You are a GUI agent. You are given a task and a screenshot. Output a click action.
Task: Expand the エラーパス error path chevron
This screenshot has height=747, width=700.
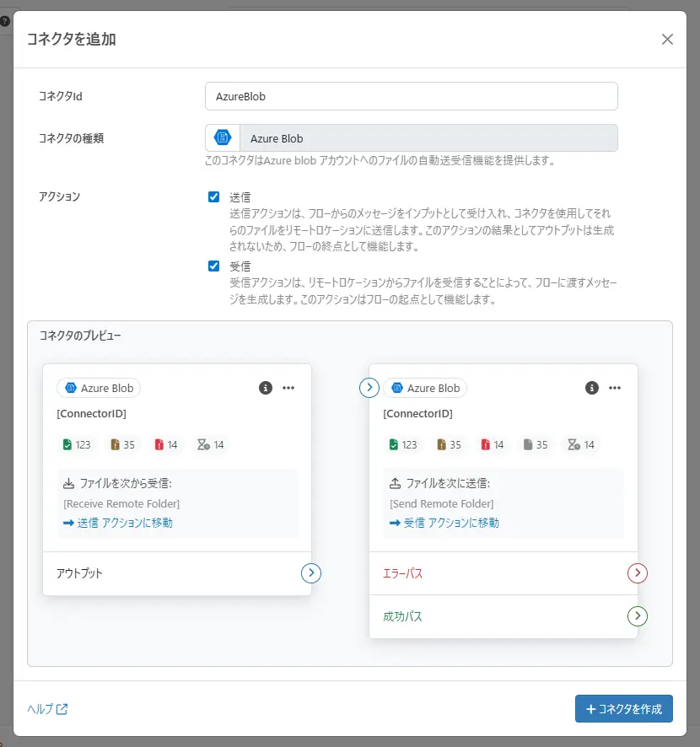(638, 573)
